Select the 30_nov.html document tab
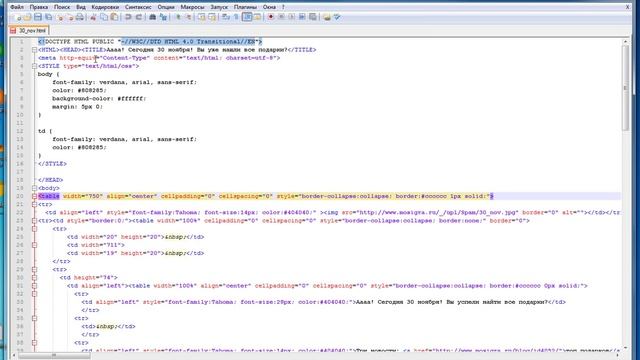This screenshot has height=360, width=640. 29,31
